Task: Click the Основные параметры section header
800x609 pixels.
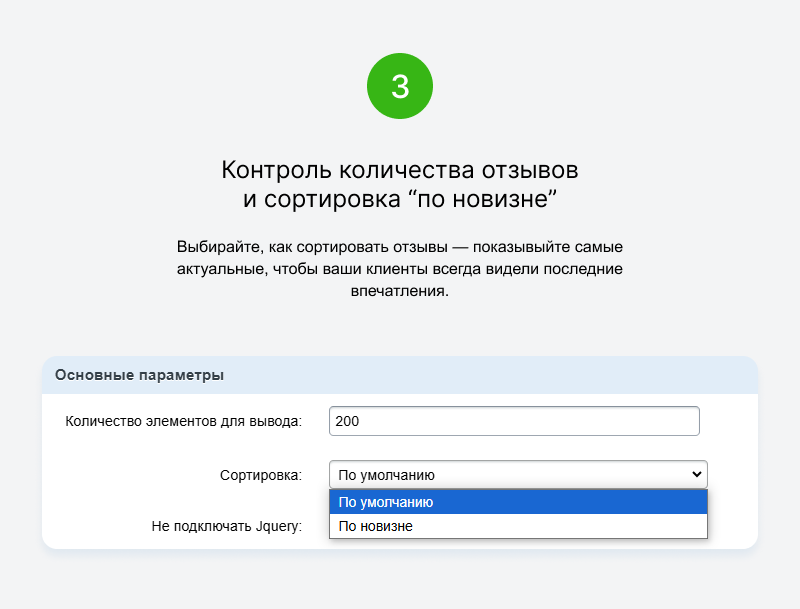Action: click(x=399, y=375)
